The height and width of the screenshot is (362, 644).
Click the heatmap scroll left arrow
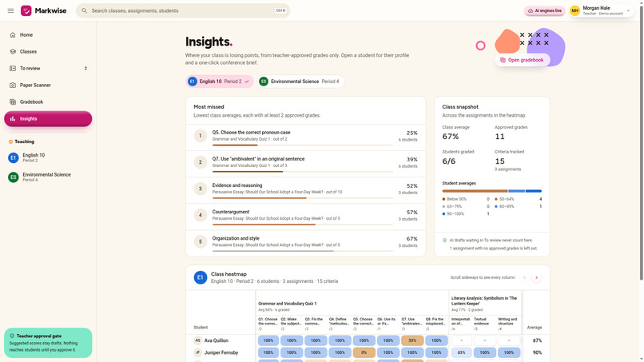point(524,278)
